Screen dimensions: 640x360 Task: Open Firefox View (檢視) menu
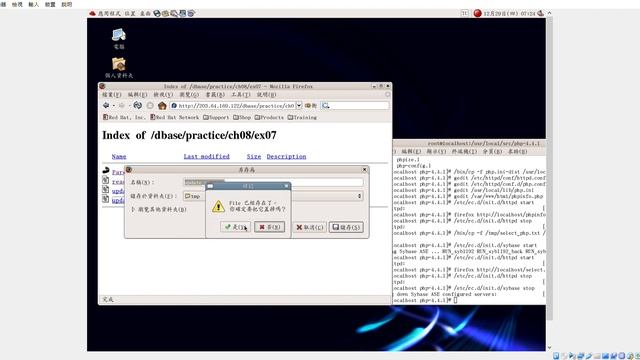(x=163, y=95)
